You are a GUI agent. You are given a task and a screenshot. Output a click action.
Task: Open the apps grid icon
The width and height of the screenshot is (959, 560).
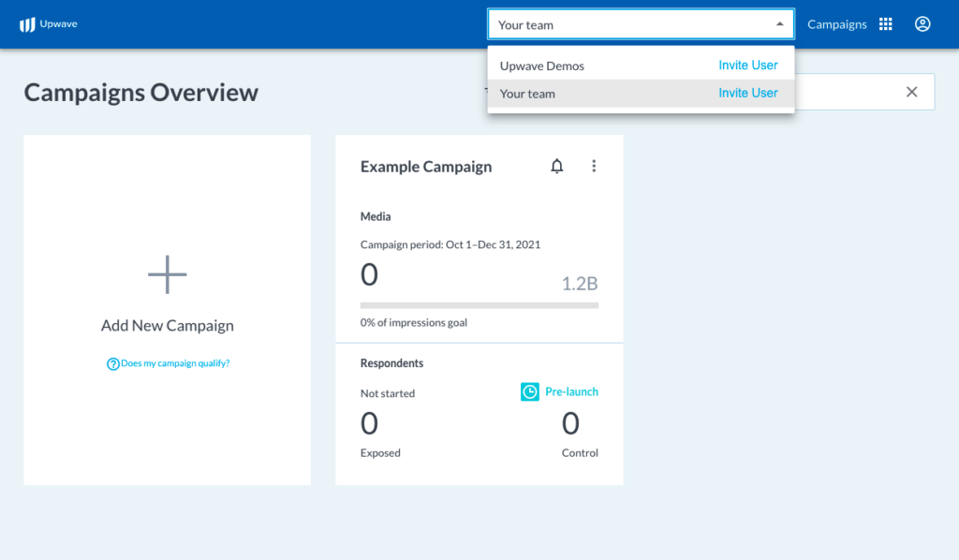(886, 23)
